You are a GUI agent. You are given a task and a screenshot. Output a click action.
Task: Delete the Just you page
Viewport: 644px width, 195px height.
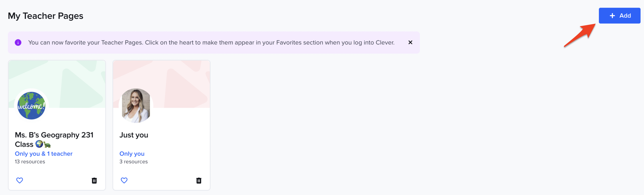pos(199,180)
